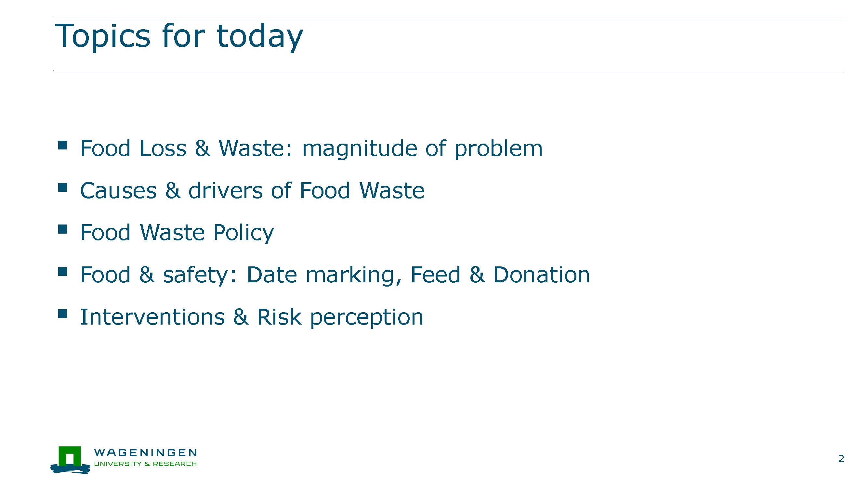
Task: Click the horizontal line under the title
Action: pos(449,71)
